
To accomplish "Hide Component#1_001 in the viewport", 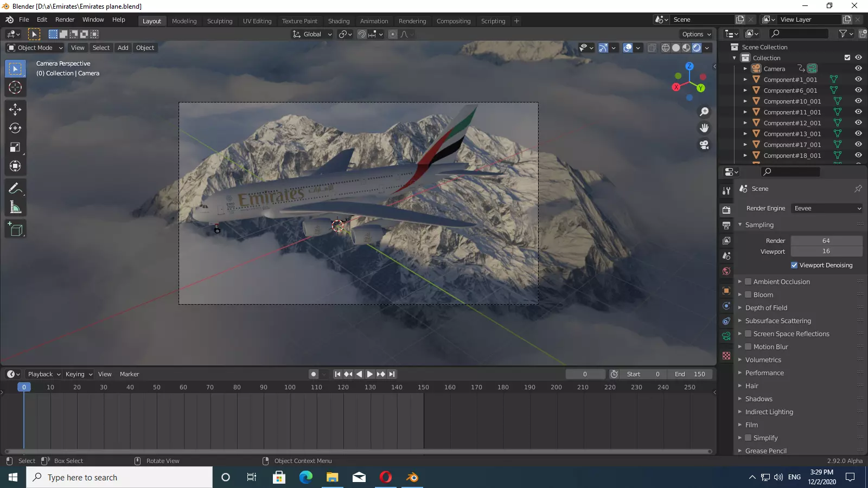I will click(x=858, y=80).
